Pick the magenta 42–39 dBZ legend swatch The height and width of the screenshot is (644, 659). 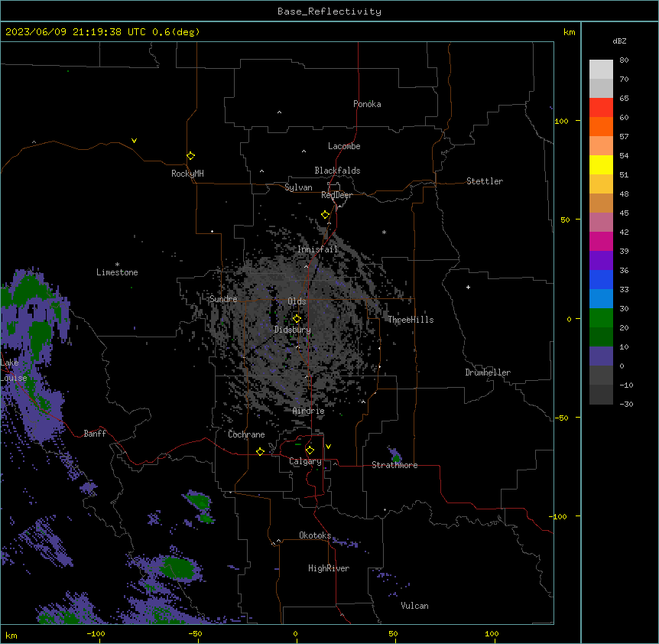click(x=601, y=241)
